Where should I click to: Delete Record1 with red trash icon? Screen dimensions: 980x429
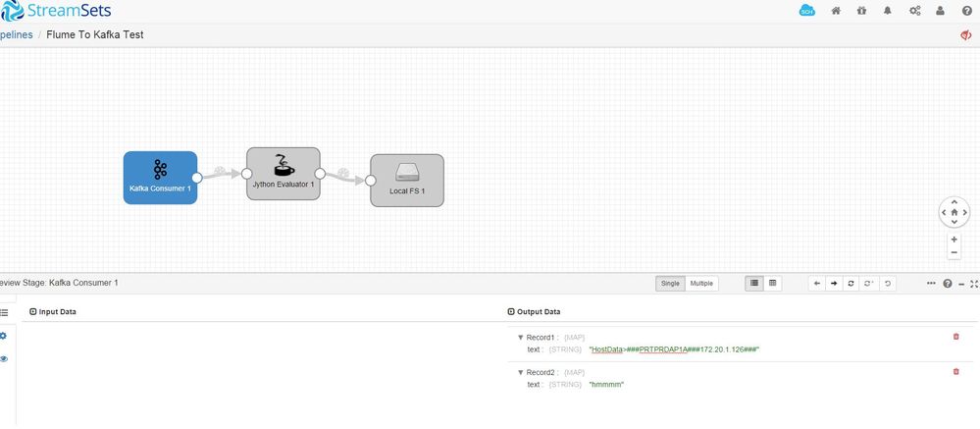click(955, 337)
